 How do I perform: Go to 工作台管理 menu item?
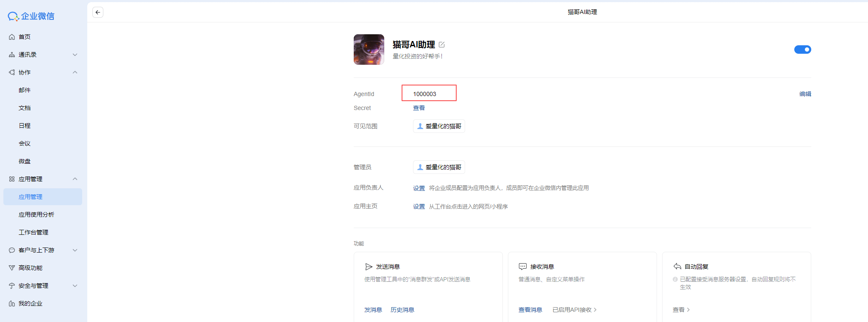[33, 232]
